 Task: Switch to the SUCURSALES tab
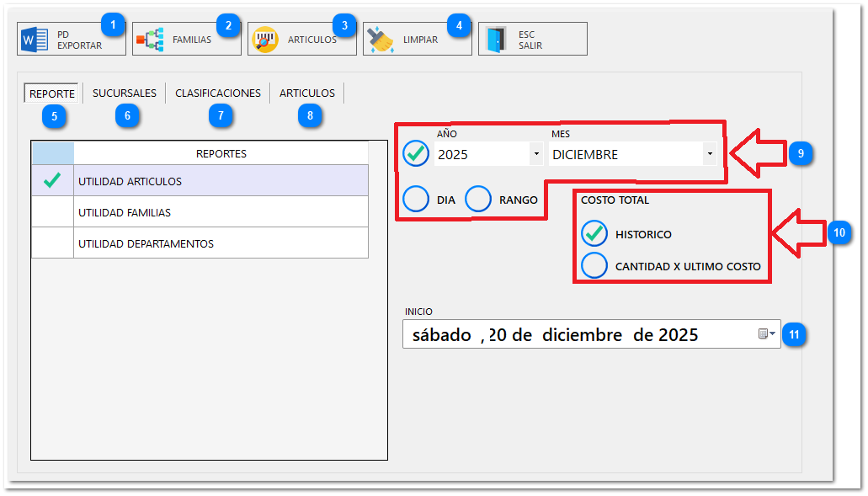(x=124, y=93)
